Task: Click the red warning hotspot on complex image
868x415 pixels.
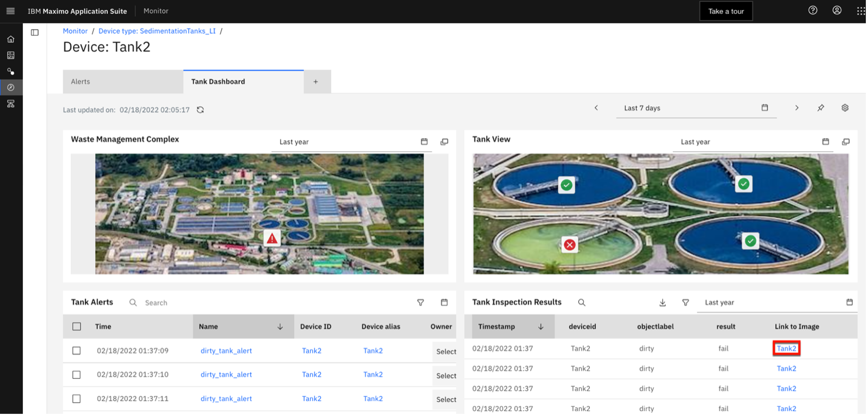Action: click(272, 238)
